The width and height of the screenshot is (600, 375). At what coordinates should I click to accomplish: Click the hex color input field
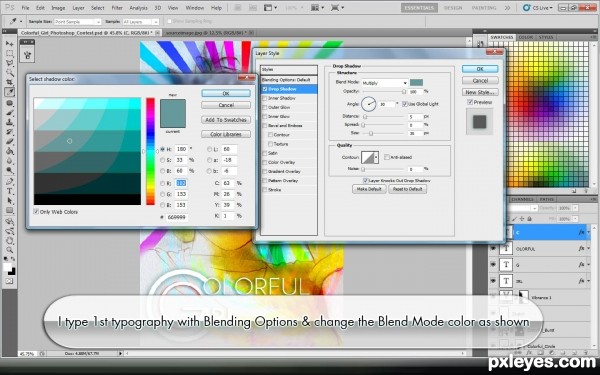point(177,217)
